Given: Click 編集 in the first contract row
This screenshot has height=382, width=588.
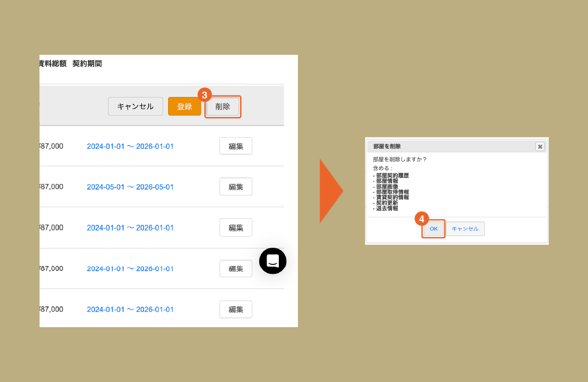Looking at the screenshot, I should (x=236, y=146).
